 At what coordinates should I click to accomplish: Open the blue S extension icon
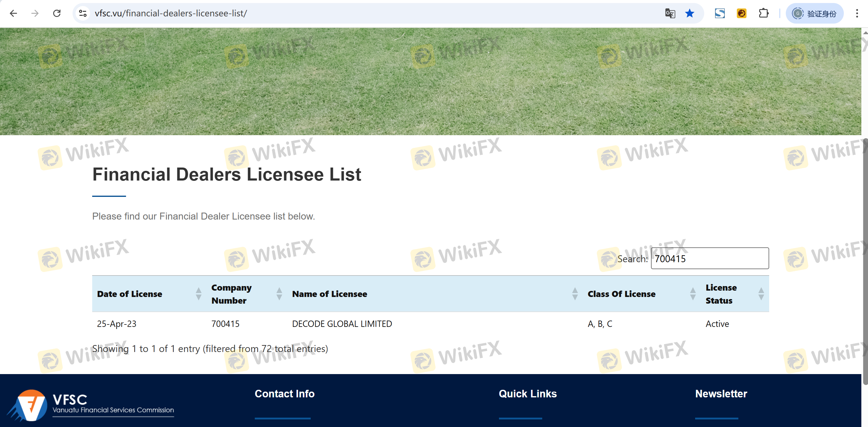coord(720,14)
